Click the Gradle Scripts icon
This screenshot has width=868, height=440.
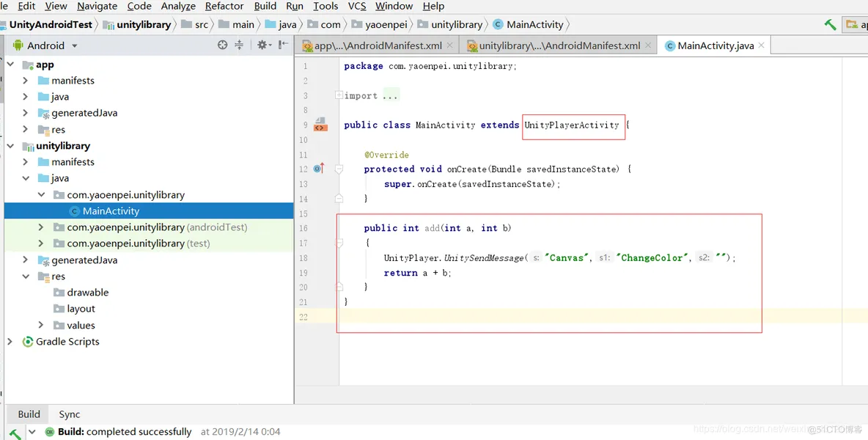pyautogui.click(x=28, y=342)
